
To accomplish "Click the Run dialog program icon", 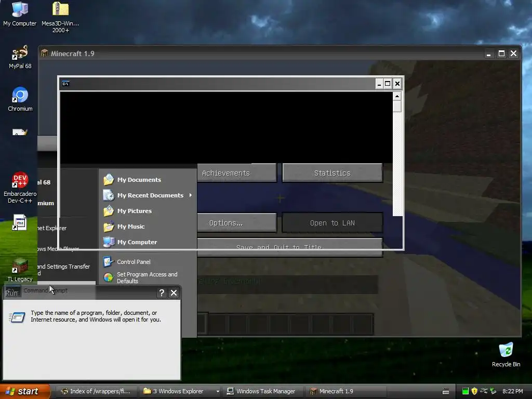I will tap(17, 317).
